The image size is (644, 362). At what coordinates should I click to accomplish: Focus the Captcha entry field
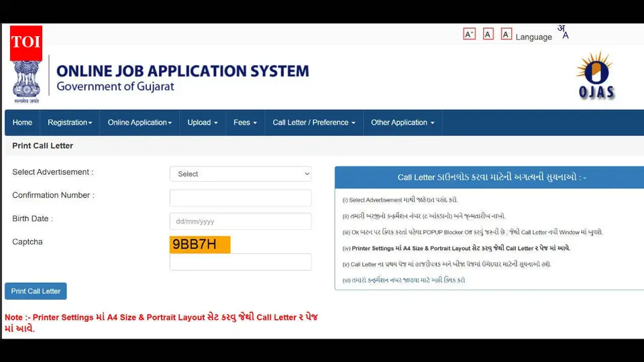[x=240, y=262]
